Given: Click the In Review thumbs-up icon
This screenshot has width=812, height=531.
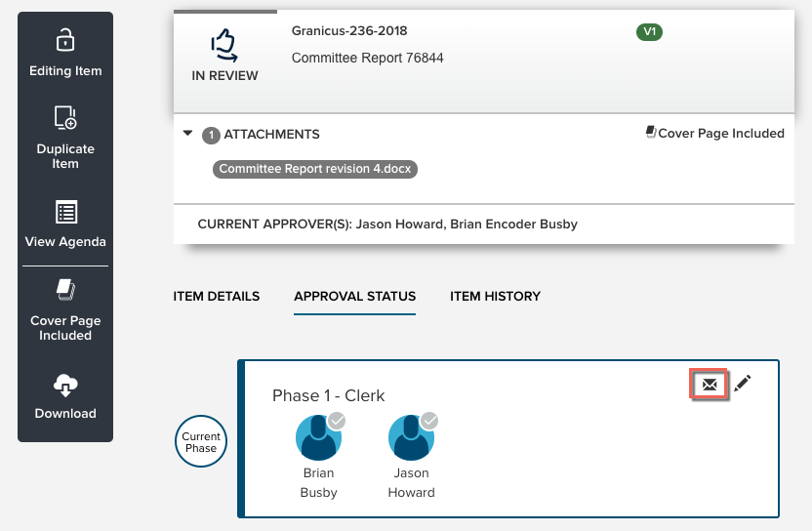Looking at the screenshot, I should coord(226,45).
